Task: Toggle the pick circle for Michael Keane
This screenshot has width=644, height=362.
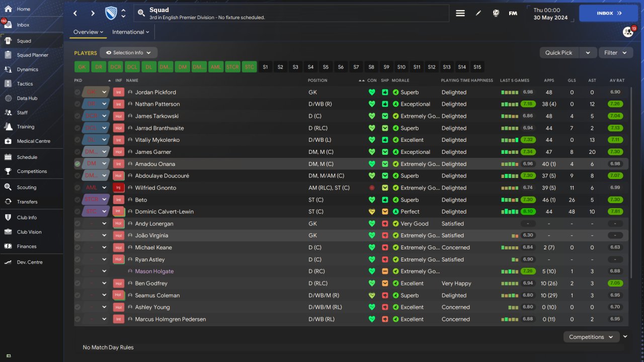Action: click(x=77, y=247)
